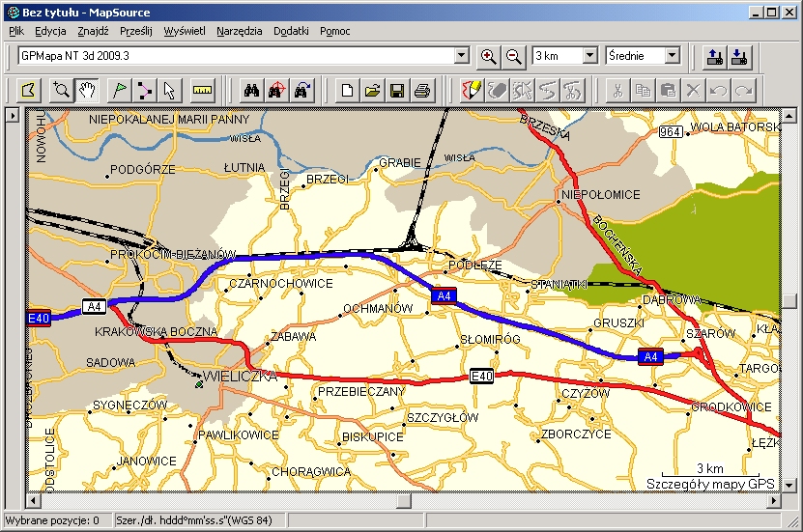Screen dimensions: 803x532
Task: Click the ZBORCZYCE village label
Action: click(576, 434)
